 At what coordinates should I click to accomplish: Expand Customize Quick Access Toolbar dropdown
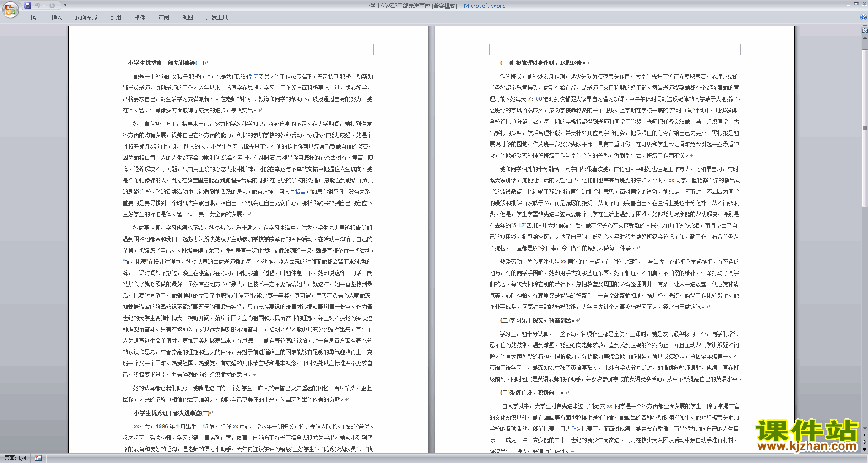tap(65, 5)
